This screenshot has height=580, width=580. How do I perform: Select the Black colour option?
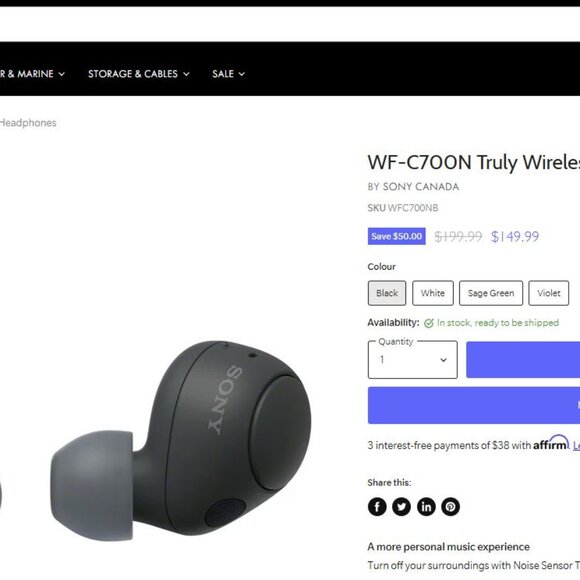[x=387, y=293]
